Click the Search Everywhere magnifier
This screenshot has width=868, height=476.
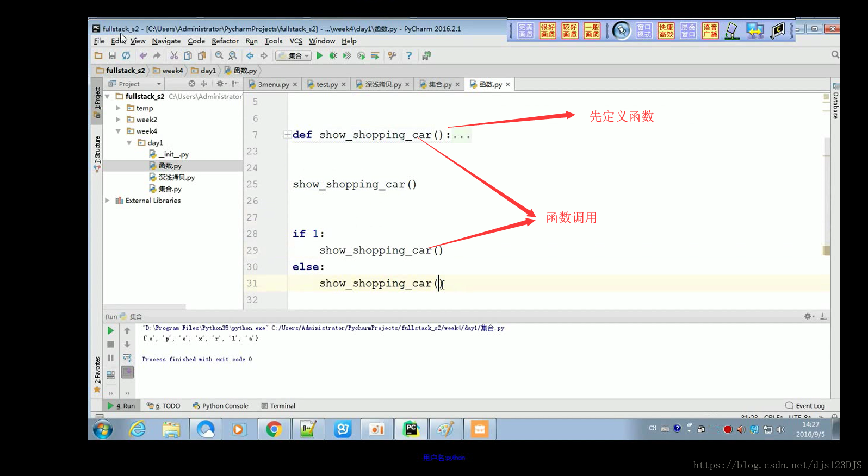point(835,54)
